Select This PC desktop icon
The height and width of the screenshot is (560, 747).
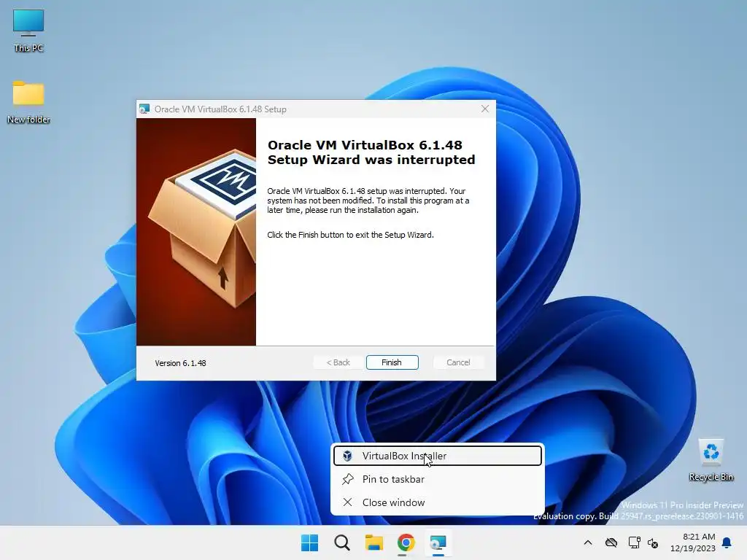[x=28, y=31]
